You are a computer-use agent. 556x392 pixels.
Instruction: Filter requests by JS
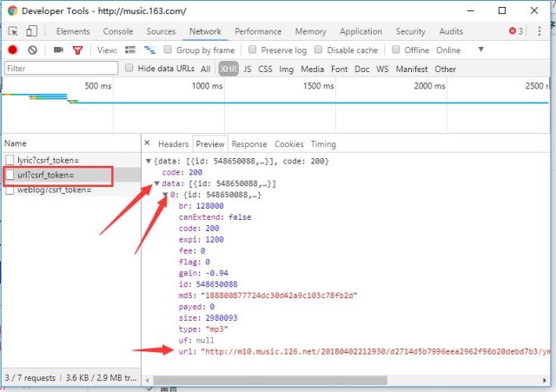coord(247,69)
